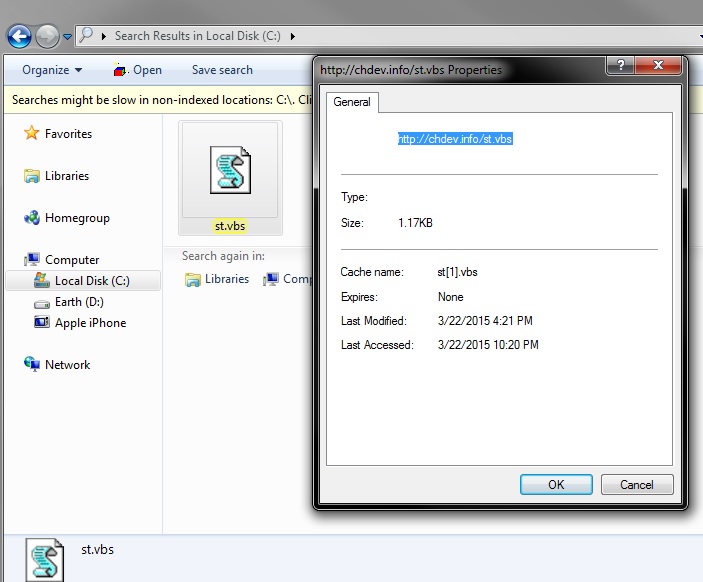Image resolution: width=703 pixels, height=582 pixels.
Task: Click the Cancel button
Action: [x=637, y=484]
